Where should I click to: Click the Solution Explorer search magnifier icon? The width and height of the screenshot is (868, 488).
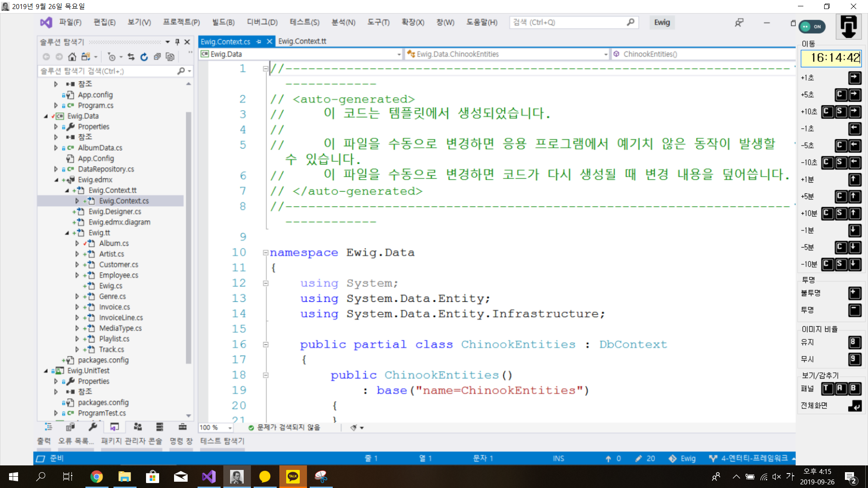pos(181,71)
